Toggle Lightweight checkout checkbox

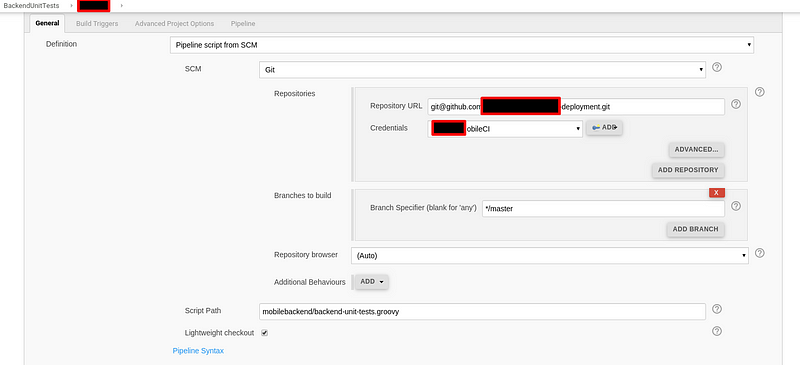tap(264, 333)
